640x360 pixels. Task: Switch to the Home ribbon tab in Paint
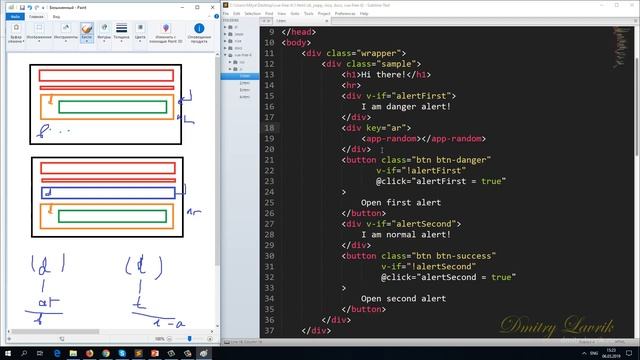(36, 17)
